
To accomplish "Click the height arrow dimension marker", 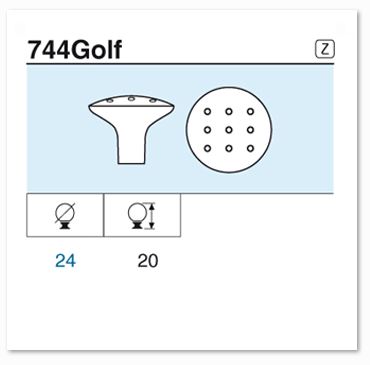I will [x=152, y=216].
